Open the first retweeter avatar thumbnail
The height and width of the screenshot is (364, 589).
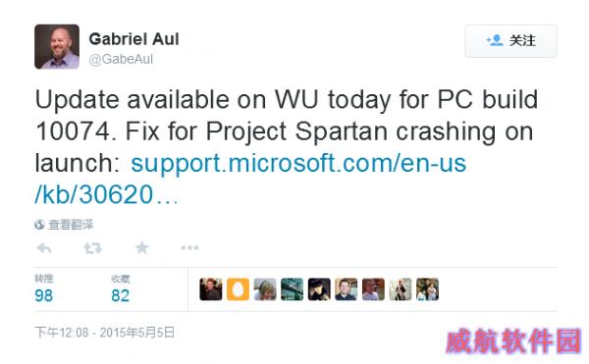click(x=211, y=289)
